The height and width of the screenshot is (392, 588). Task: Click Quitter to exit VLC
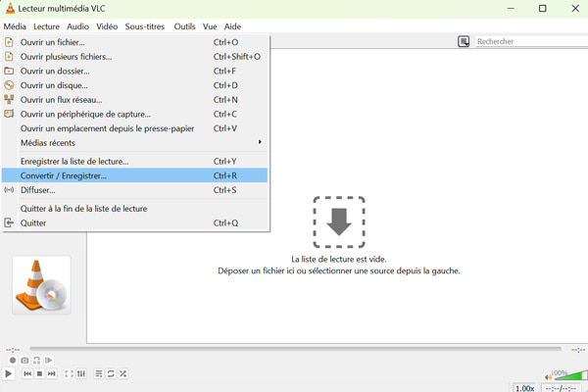tap(33, 223)
